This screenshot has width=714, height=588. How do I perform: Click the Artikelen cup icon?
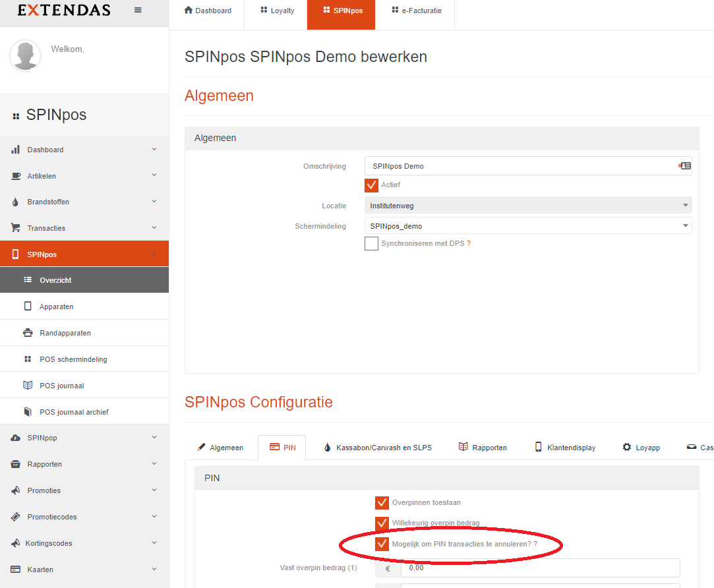tap(15, 176)
